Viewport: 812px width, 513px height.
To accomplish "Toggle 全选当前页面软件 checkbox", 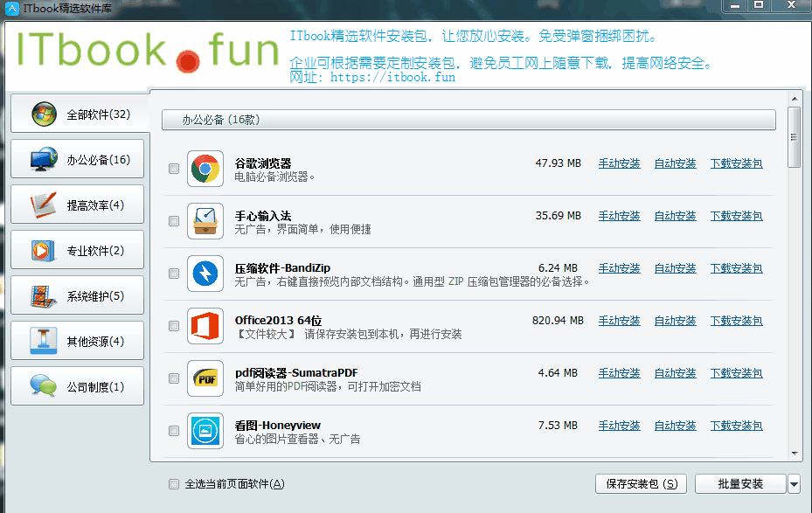I will pos(174,484).
